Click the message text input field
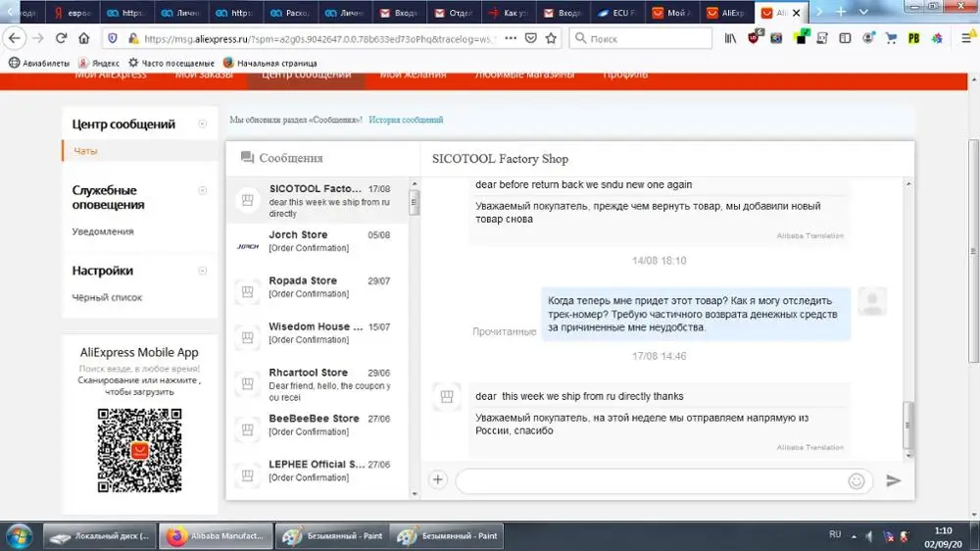Image resolution: width=980 pixels, height=551 pixels. 650,480
